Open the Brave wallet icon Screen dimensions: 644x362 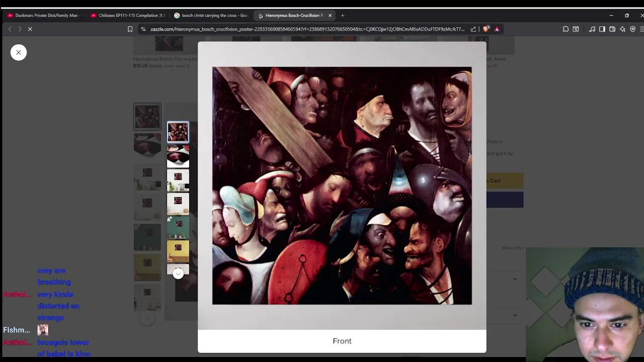(612, 29)
